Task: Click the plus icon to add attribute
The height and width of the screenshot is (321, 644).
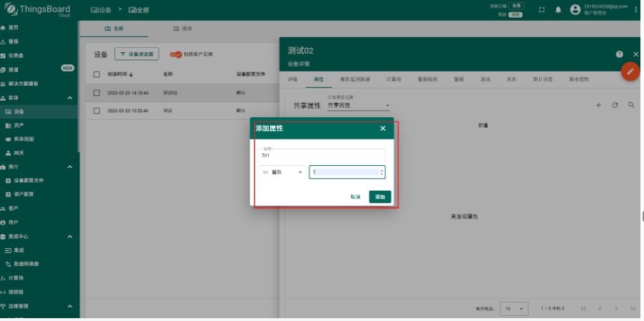Action: pyautogui.click(x=598, y=105)
